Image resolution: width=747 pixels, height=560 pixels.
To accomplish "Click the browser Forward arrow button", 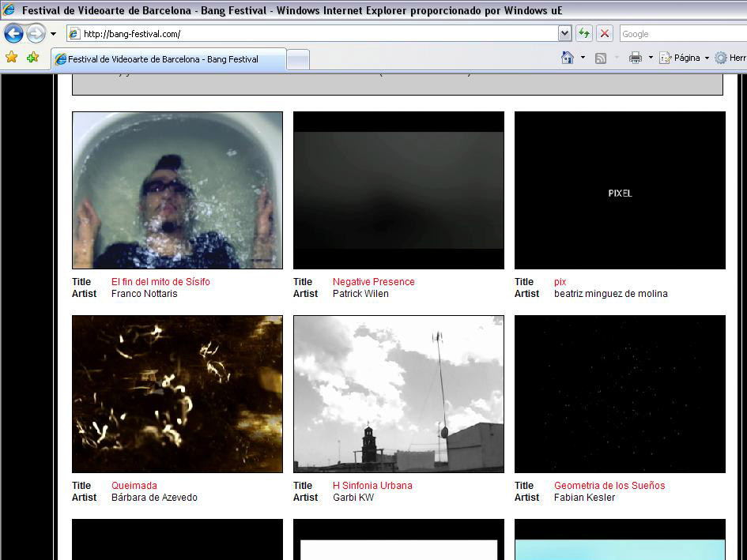I will [36, 34].
